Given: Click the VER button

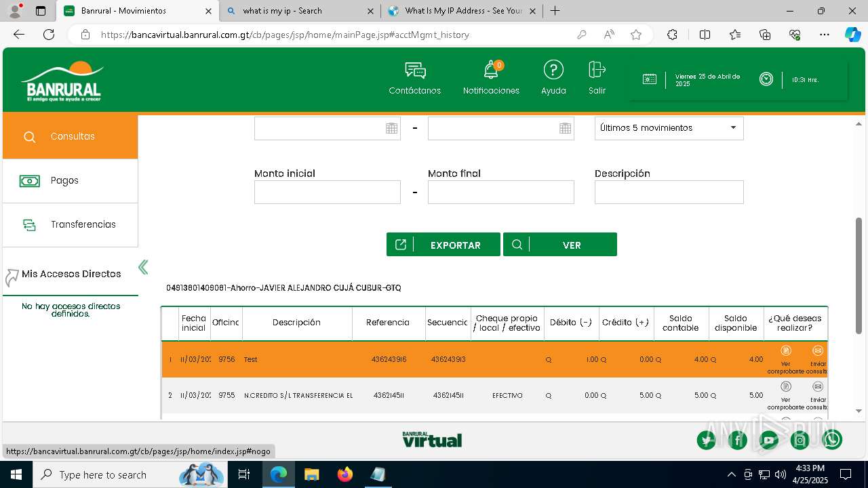Looking at the screenshot, I should pos(560,245).
